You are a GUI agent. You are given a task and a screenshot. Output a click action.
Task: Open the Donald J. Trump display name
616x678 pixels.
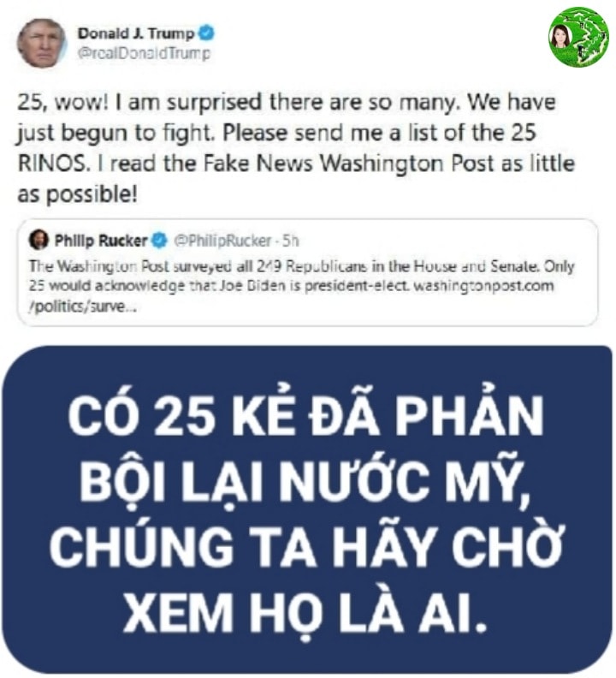click(136, 33)
